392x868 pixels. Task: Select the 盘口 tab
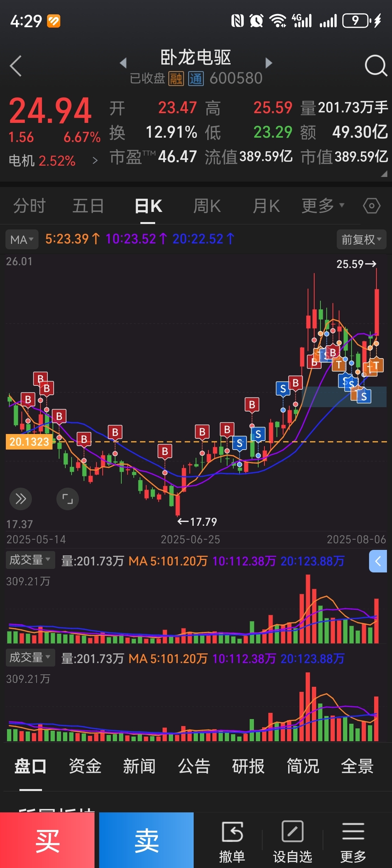(x=30, y=766)
